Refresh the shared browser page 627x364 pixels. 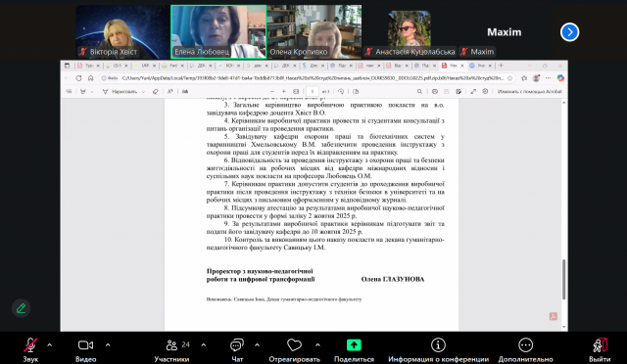[78, 78]
